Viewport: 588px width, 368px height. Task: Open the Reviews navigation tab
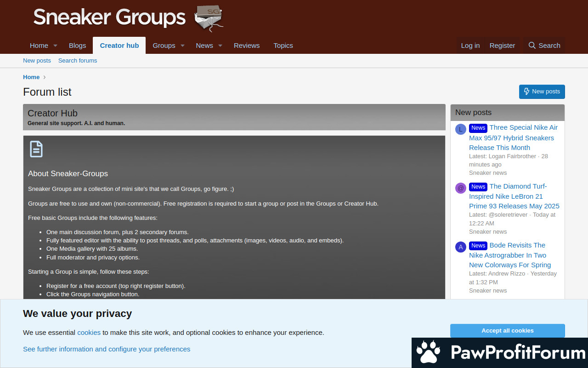tap(247, 46)
